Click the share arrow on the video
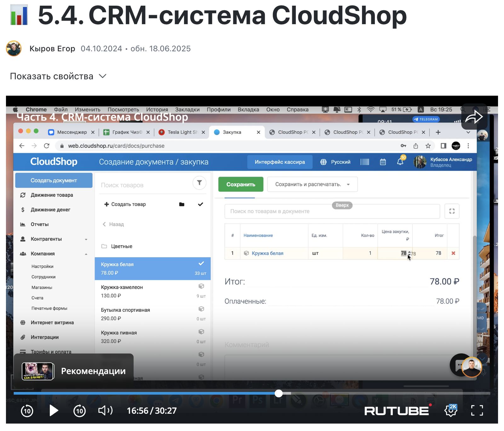504x431 pixels. coord(474,117)
